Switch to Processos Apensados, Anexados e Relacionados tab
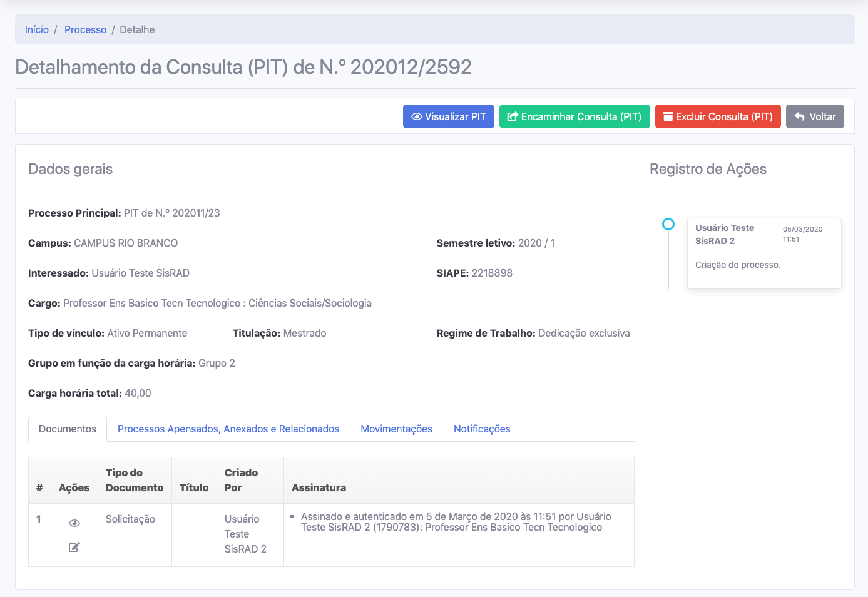The image size is (868, 597). (x=228, y=429)
